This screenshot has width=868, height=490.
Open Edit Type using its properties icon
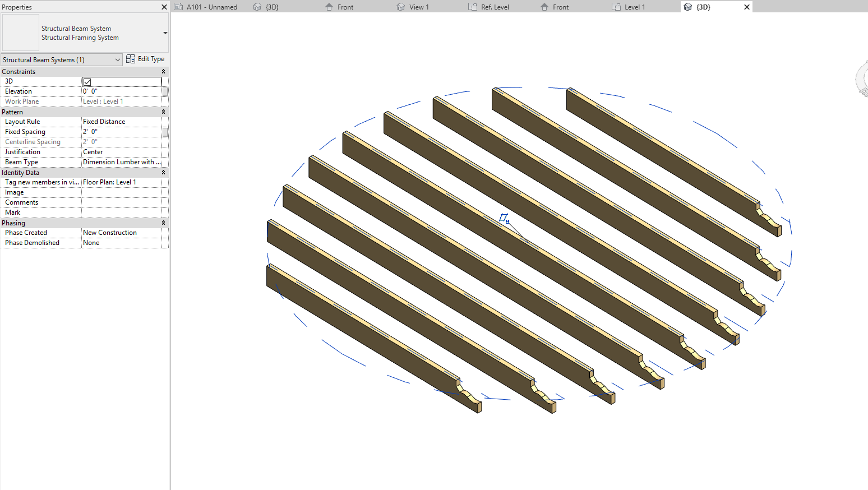(x=129, y=58)
